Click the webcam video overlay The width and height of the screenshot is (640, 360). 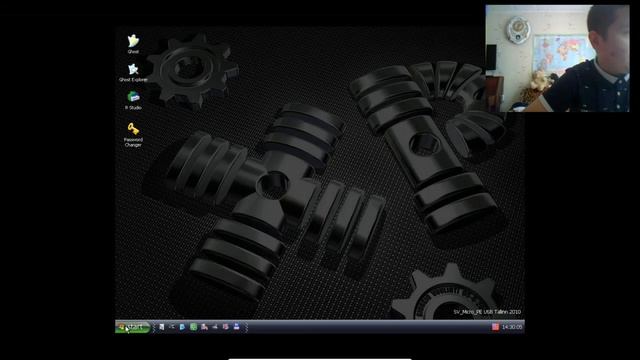tap(557, 58)
